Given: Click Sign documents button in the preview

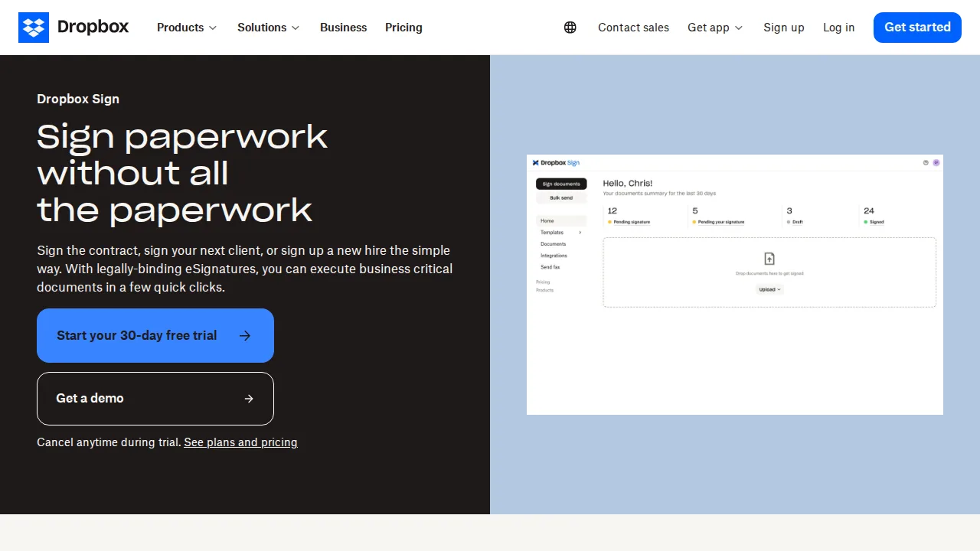Looking at the screenshot, I should pyautogui.click(x=561, y=184).
